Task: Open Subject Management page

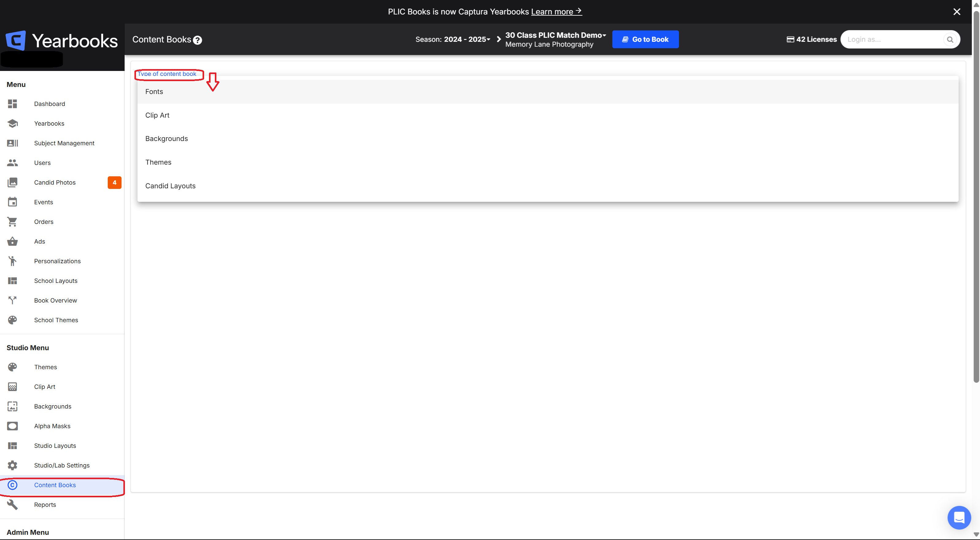Action: [x=62, y=143]
